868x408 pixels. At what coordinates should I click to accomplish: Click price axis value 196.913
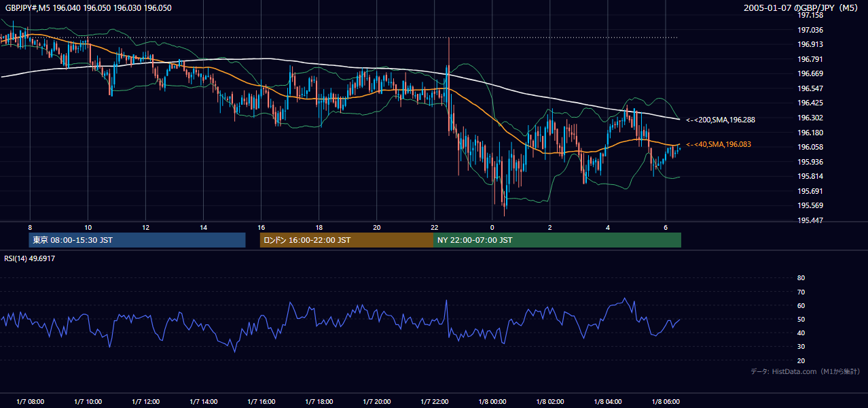pyautogui.click(x=810, y=44)
